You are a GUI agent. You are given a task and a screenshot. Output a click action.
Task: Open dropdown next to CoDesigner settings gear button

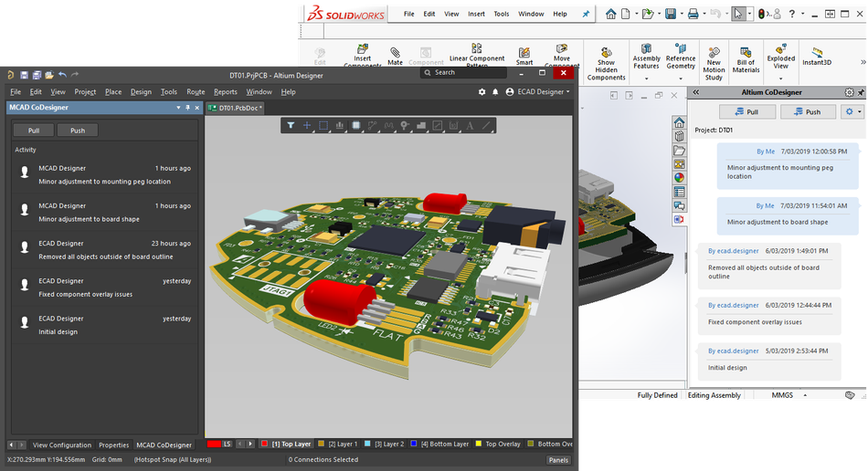pyautogui.click(x=859, y=111)
